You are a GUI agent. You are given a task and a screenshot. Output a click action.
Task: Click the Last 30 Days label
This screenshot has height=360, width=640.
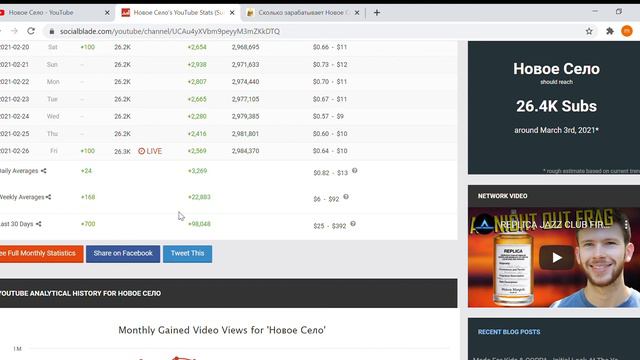pyautogui.click(x=17, y=224)
